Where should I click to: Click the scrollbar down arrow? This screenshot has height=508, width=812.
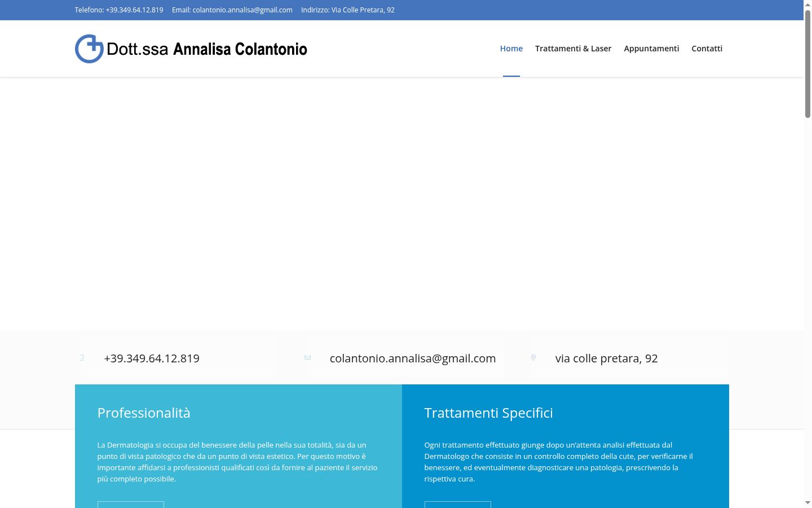tap(807, 503)
